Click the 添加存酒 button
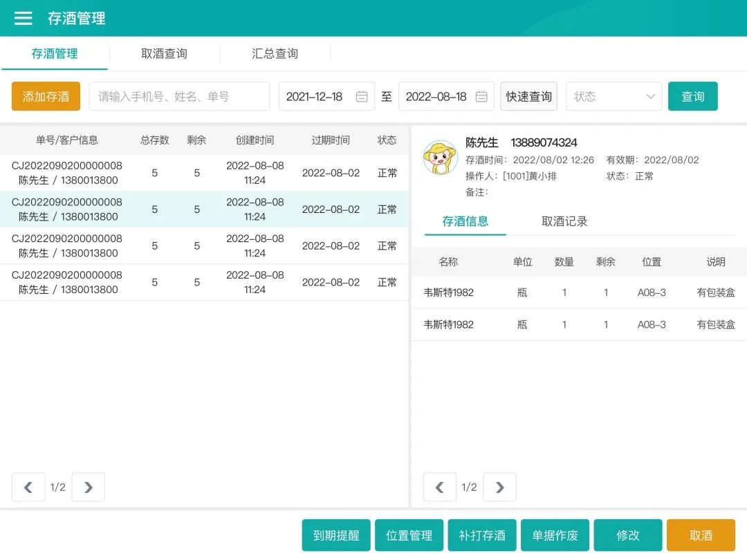This screenshot has width=747, height=560. point(46,97)
